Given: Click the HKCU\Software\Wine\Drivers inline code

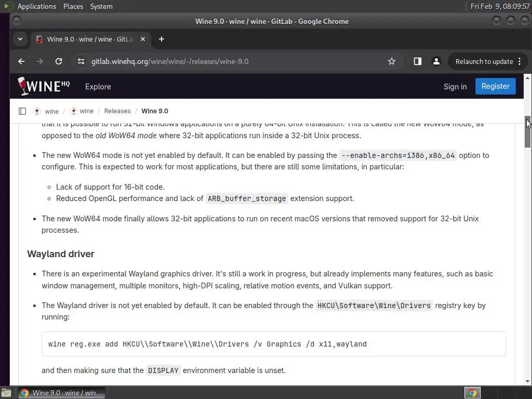Looking at the screenshot, I should 374,305.
